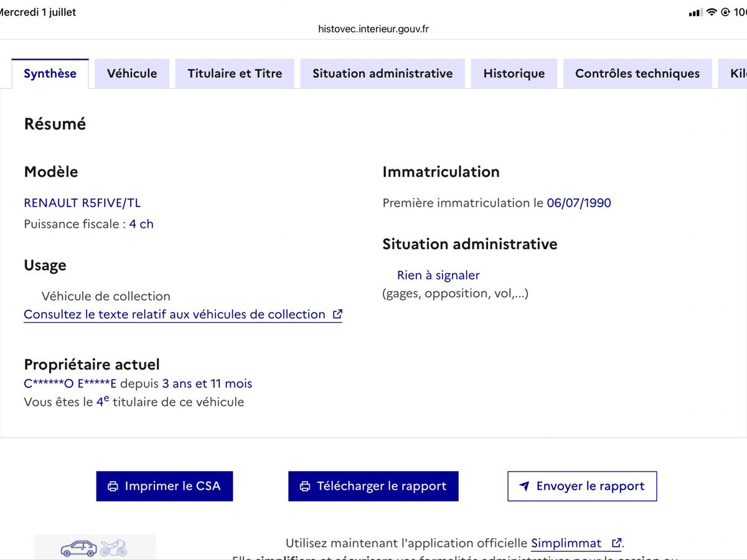The width and height of the screenshot is (747, 560).
Task: Click the printer icon on Télécharger le rapport
Action: (305, 487)
